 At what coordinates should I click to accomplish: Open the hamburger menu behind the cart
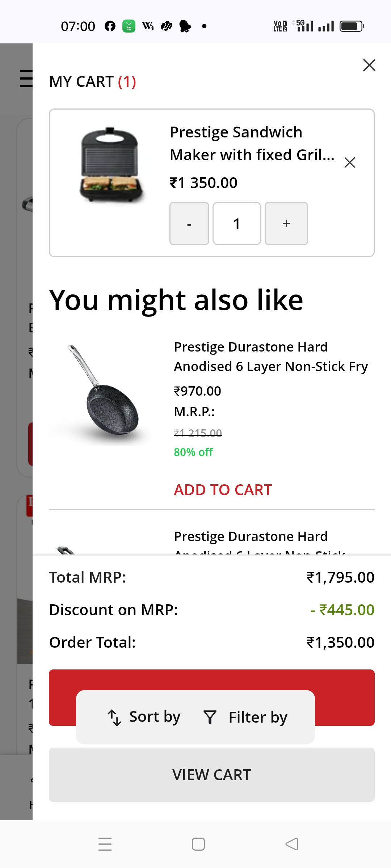pyautogui.click(x=26, y=78)
